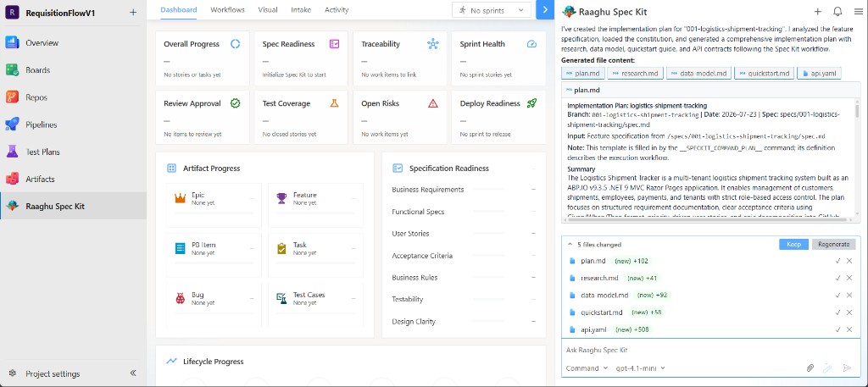The image size is (868, 387).
Task: Switch to the Intake tab
Action: pos(301,10)
